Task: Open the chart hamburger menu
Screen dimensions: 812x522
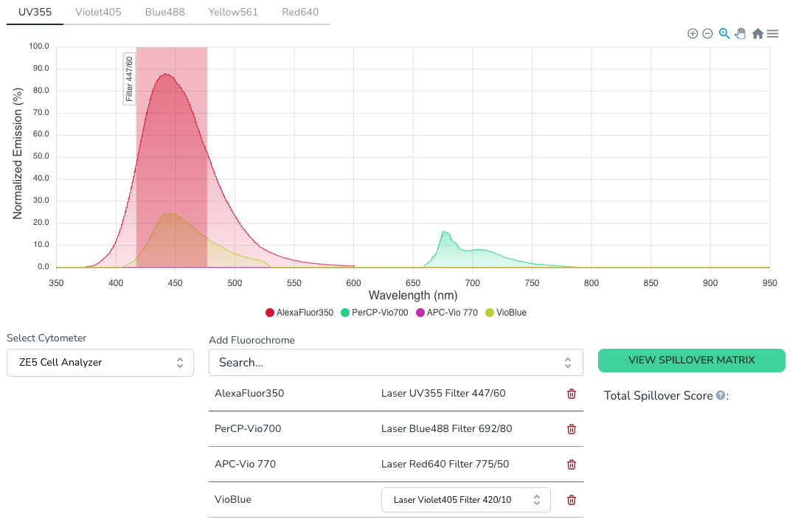Action: point(772,33)
